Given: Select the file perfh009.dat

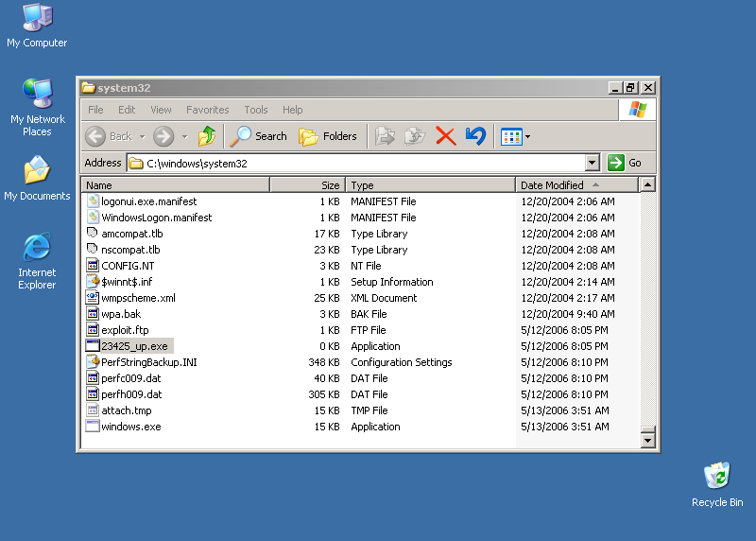Looking at the screenshot, I should pos(131,394).
